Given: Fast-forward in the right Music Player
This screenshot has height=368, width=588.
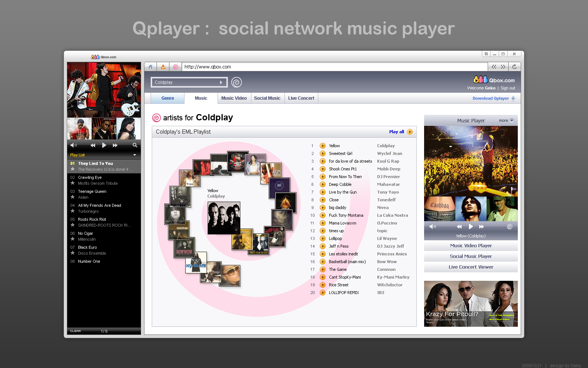Looking at the screenshot, I should coord(481,227).
